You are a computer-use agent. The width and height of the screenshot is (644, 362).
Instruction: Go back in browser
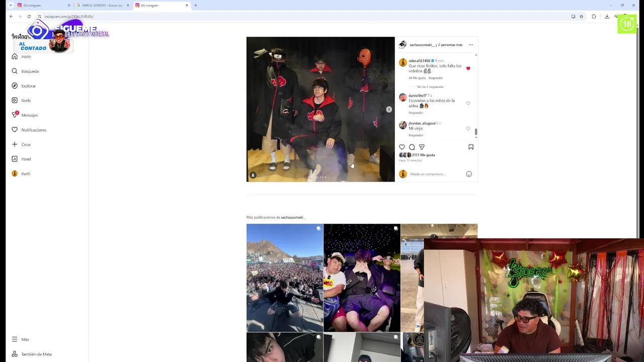[x=11, y=17]
